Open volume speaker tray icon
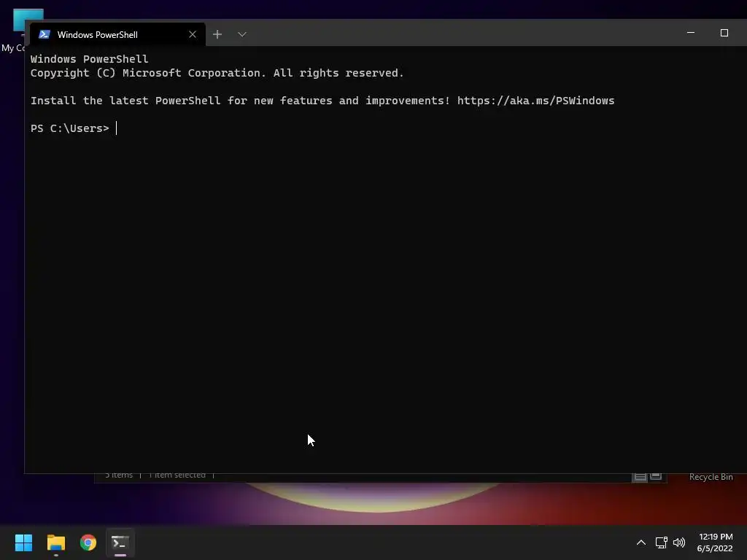Viewport: 747px width, 560px height. (x=679, y=542)
